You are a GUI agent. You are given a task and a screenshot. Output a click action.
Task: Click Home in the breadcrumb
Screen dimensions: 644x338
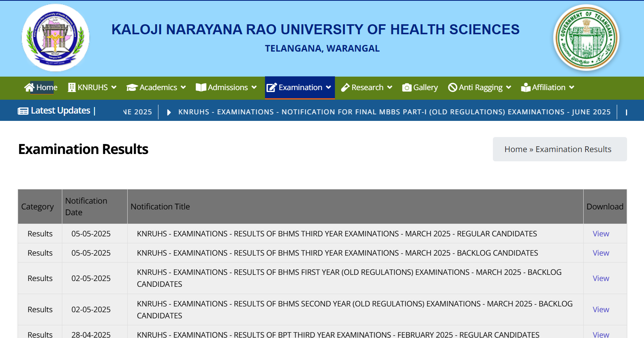point(516,149)
